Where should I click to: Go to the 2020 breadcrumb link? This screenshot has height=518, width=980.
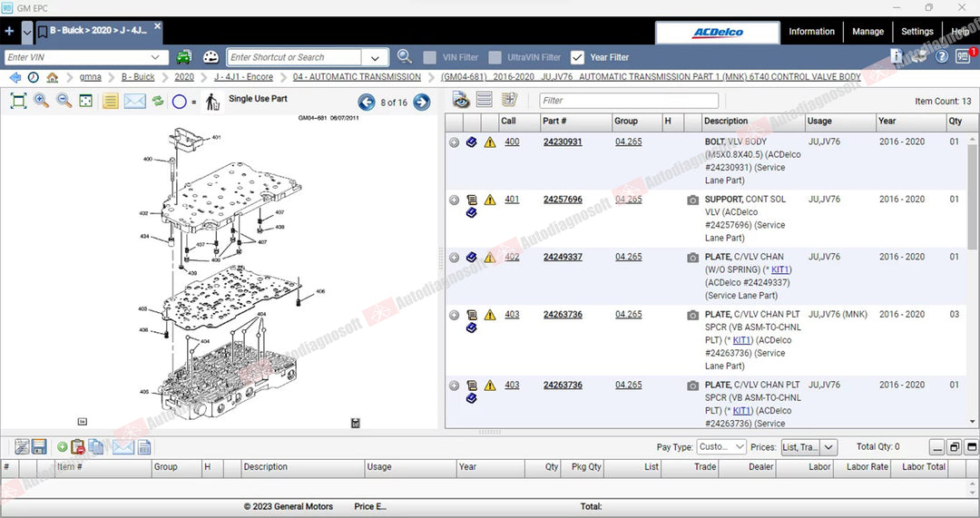click(x=183, y=77)
